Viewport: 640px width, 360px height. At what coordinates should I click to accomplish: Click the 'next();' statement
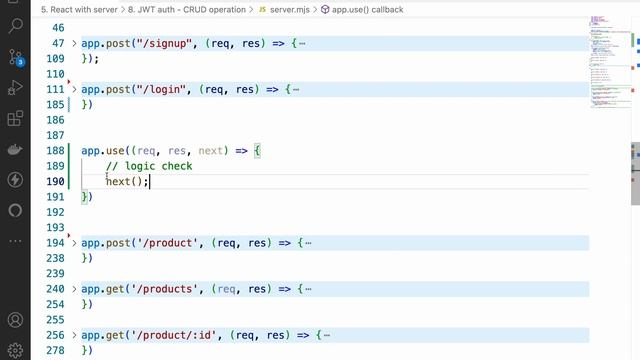tap(127, 181)
